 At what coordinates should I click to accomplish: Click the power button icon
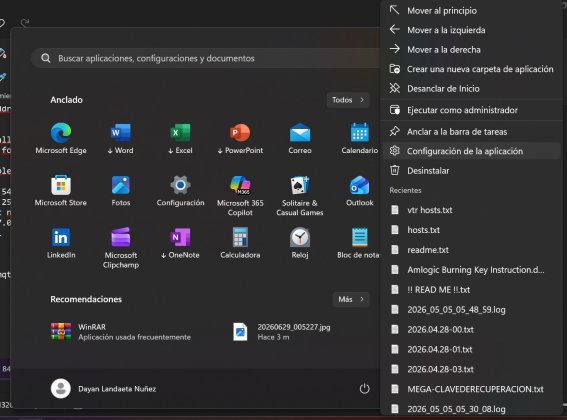pos(364,389)
